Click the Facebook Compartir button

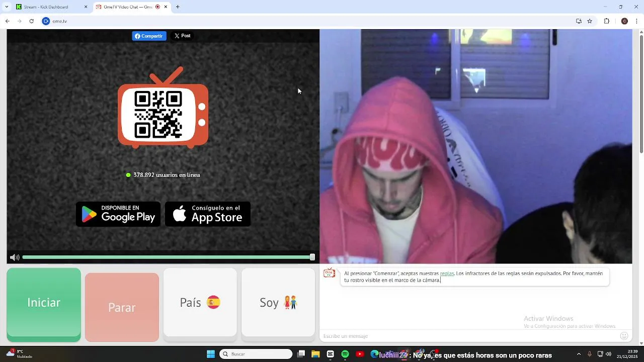point(149,36)
